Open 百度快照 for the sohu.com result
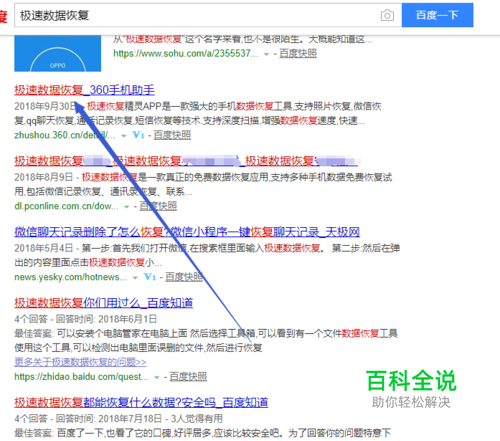 point(298,53)
